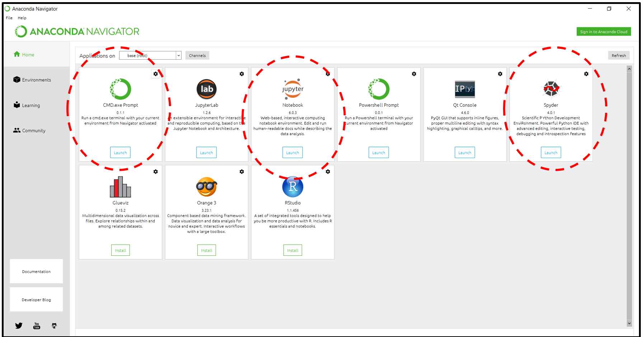Launch Qt Console
Viewport: 644px width, 337px height.
465,152
